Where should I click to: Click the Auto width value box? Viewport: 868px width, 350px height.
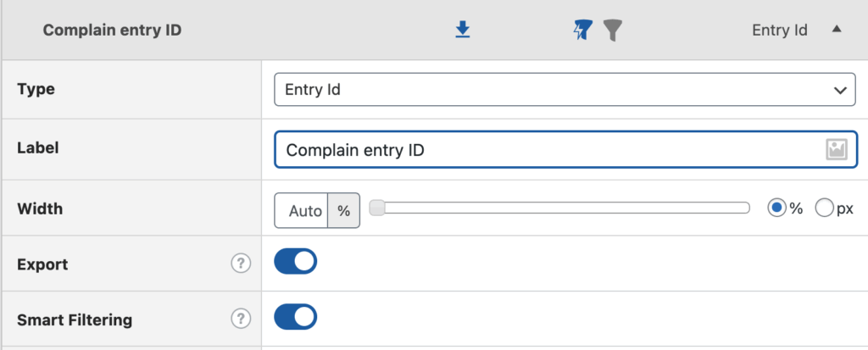(x=304, y=211)
